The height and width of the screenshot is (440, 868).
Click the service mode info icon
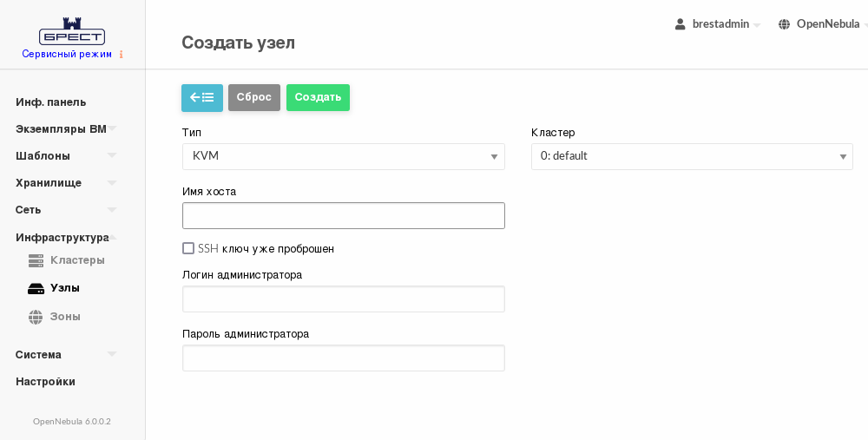(121, 55)
